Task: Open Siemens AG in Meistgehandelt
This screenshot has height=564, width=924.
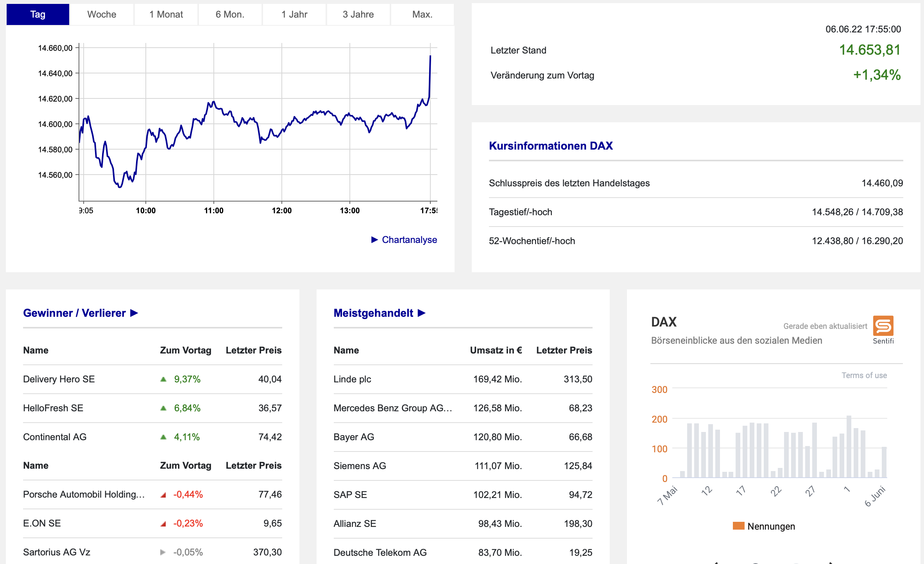Action: point(360,466)
